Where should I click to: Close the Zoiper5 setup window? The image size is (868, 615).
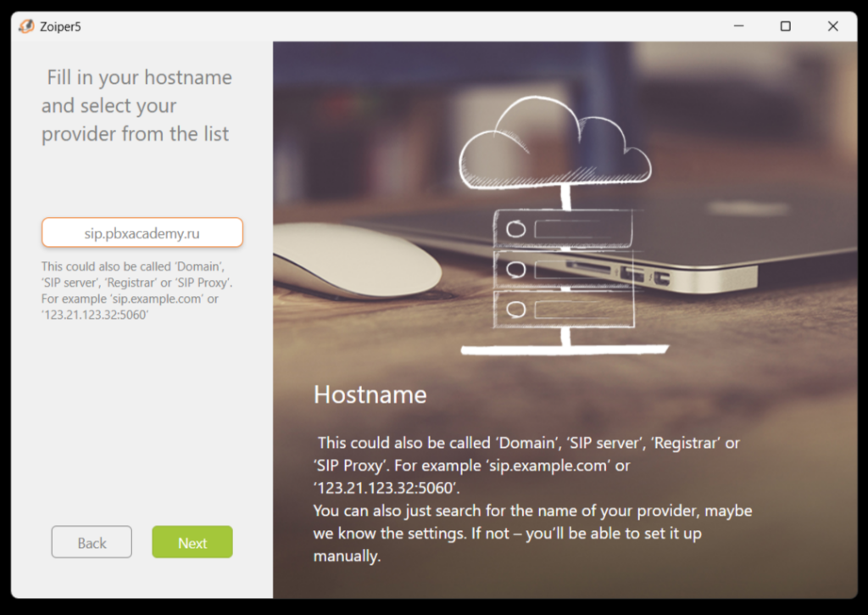tap(832, 26)
